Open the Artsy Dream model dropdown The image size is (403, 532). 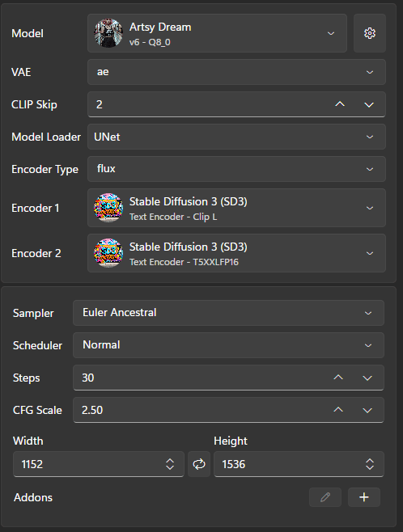point(218,33)
